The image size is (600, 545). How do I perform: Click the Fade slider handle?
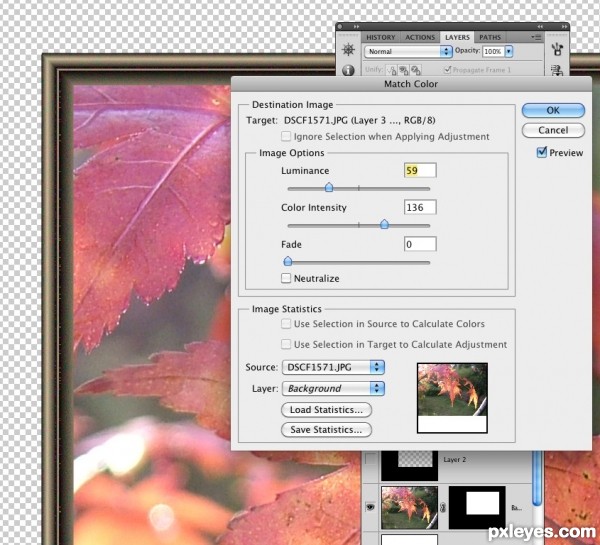coord(288,261)
